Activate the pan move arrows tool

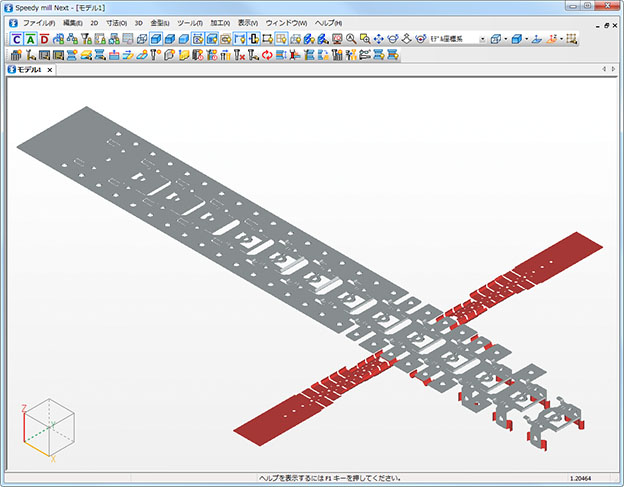(379, 39)
